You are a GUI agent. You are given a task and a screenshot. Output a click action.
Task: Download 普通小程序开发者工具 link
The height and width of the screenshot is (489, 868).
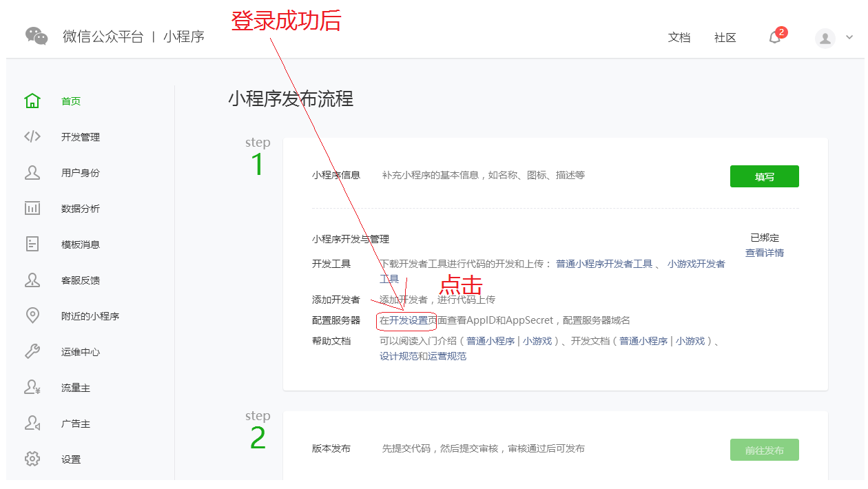[604, 264]
